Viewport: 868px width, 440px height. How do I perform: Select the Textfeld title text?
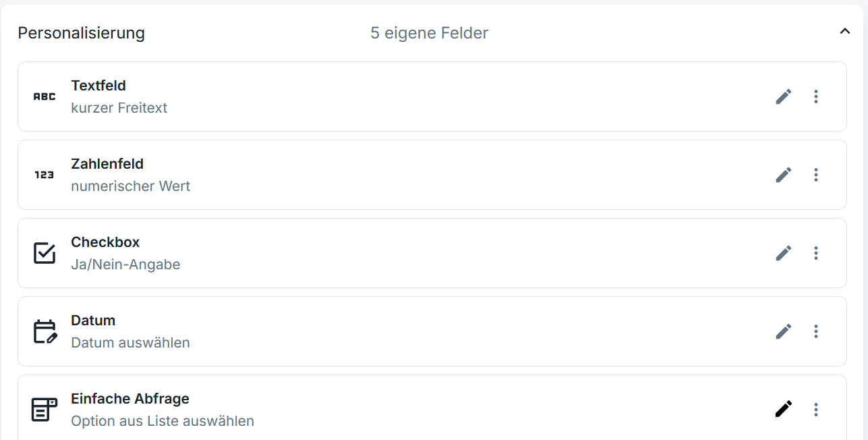(x=98, y=86)
